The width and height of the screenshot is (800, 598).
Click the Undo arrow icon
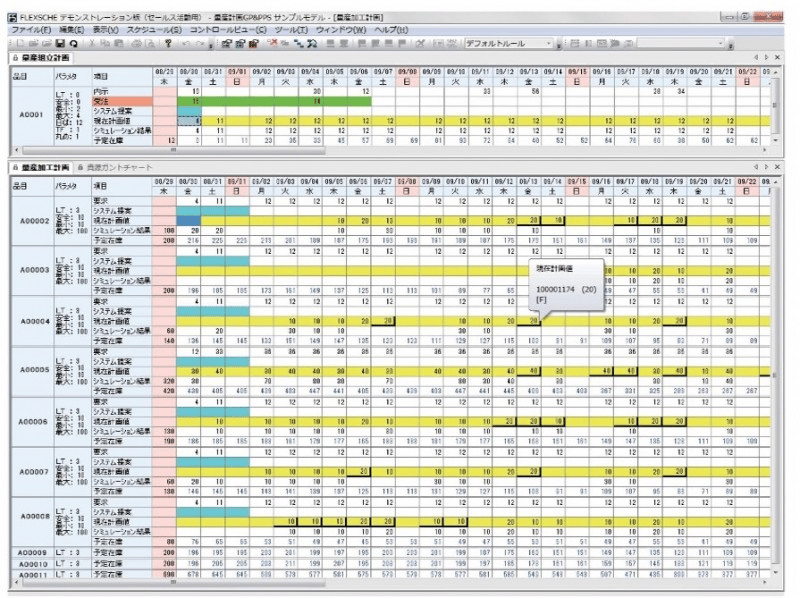pyautogui.click(x=186, y=44)
